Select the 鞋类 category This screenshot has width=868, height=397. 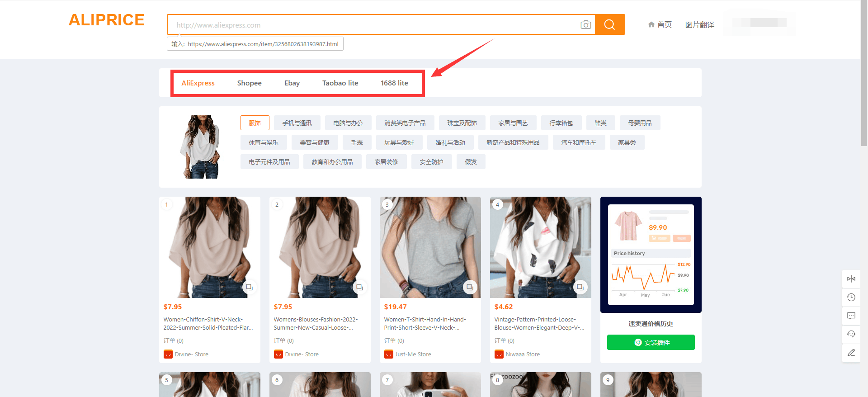[601, 123]
